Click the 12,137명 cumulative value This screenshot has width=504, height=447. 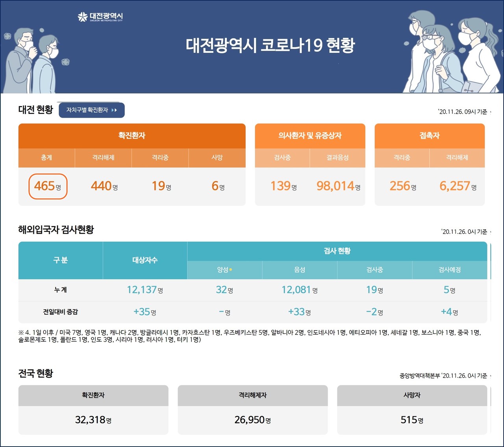pyautogui.click(x=145, y=290)
